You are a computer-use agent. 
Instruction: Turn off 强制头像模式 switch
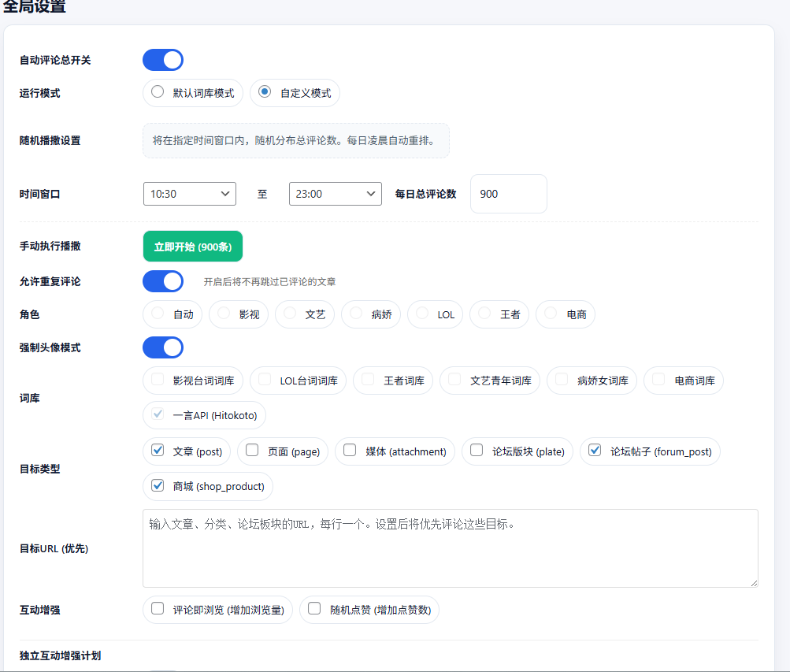pyautogui.click(x=162, y=347)
